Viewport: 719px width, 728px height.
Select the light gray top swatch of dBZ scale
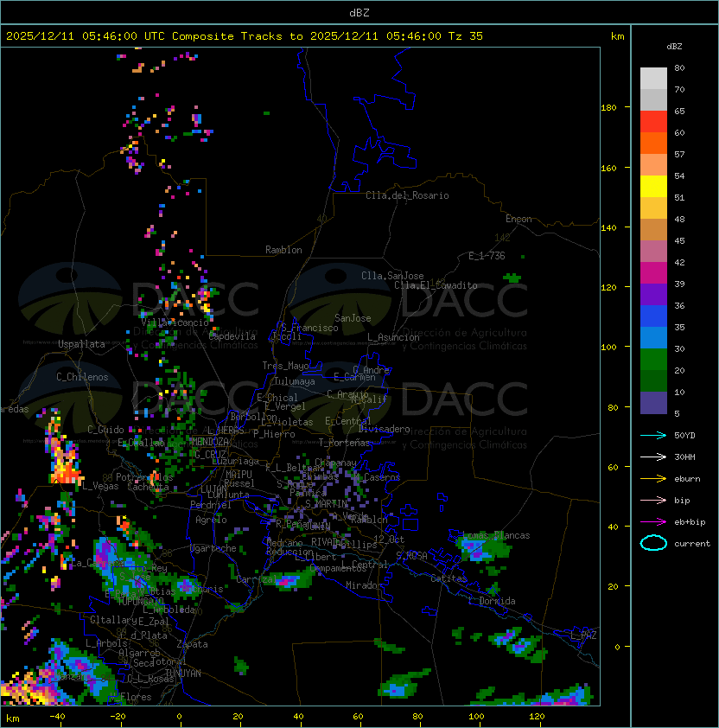(653, 78)
